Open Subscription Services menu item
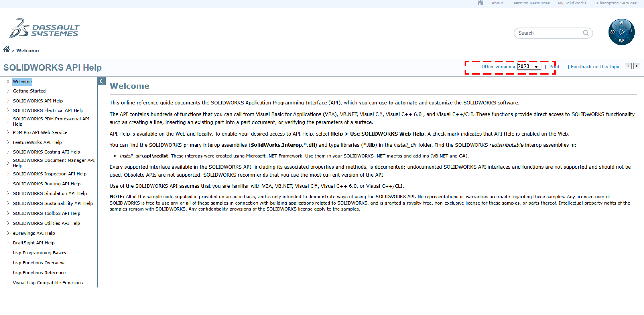The width and height of the screenshot is (644, 315). (615, 3)
